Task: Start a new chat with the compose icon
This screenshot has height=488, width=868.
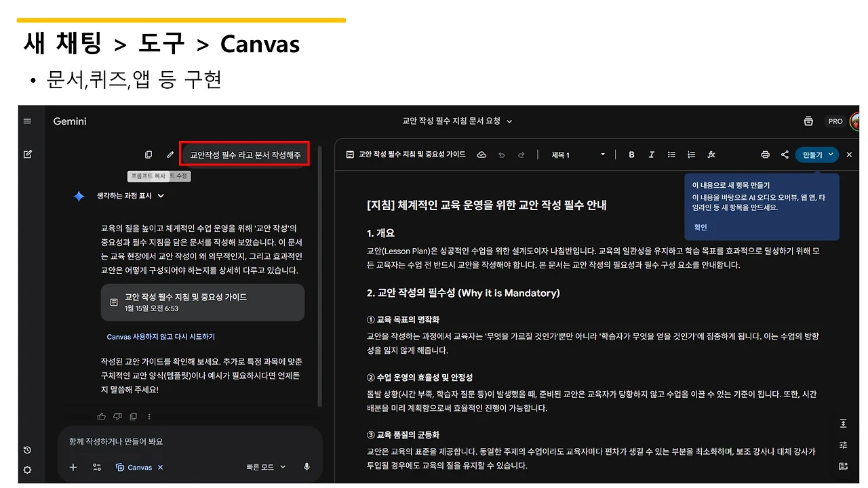Action: tap(28, 155)
